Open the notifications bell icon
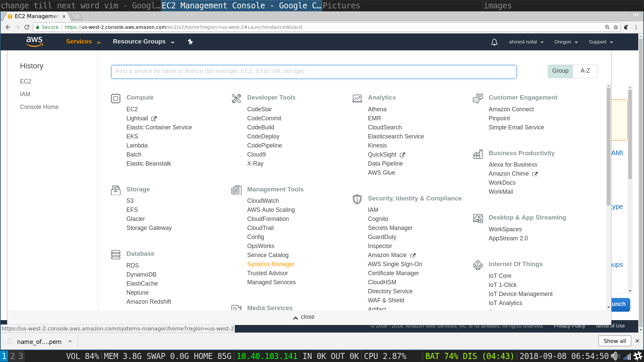The image size is (644, 362). click(x=494, y=42)
